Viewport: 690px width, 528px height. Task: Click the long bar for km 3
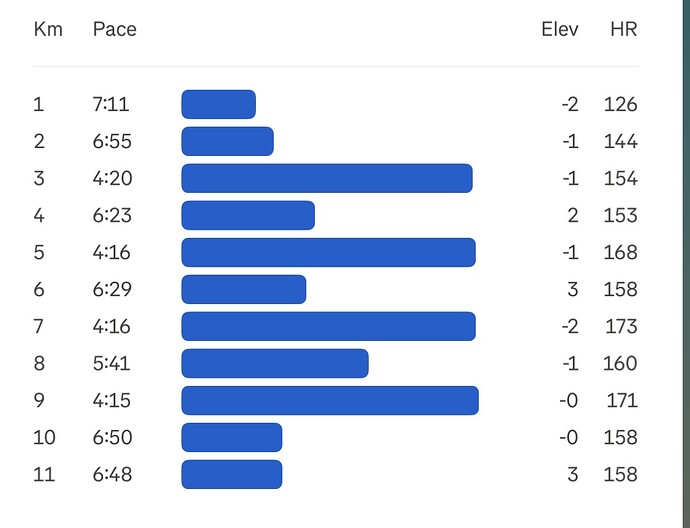326,178
